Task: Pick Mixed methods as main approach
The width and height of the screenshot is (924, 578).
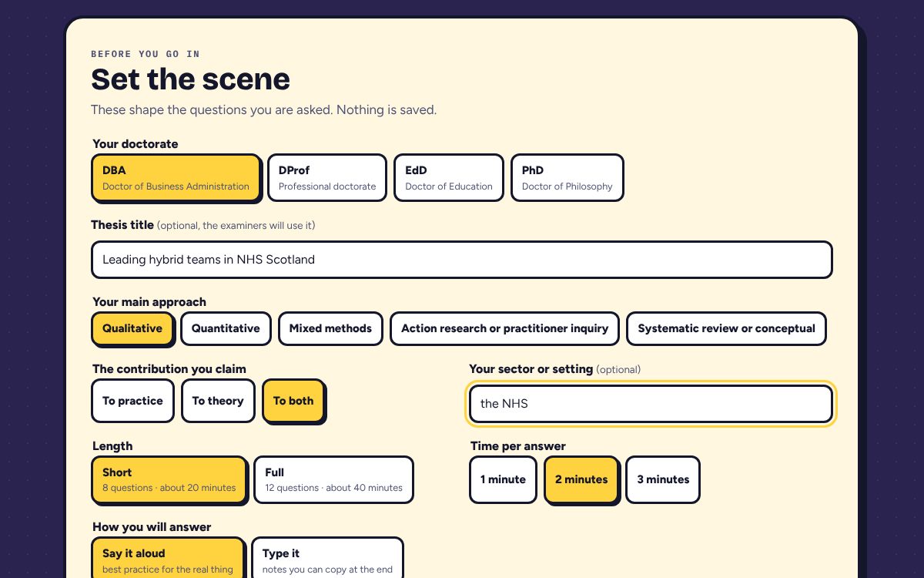Action: (x=330, y=328)
